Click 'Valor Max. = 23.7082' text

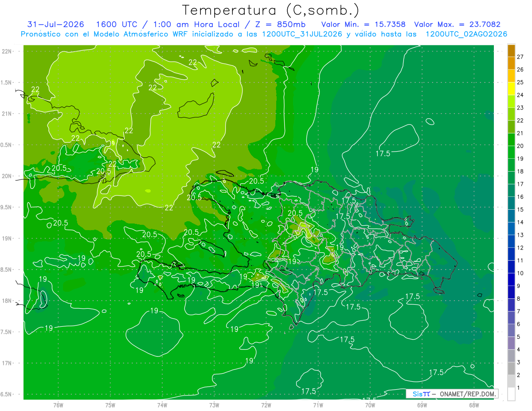click(x=457, y=24)
